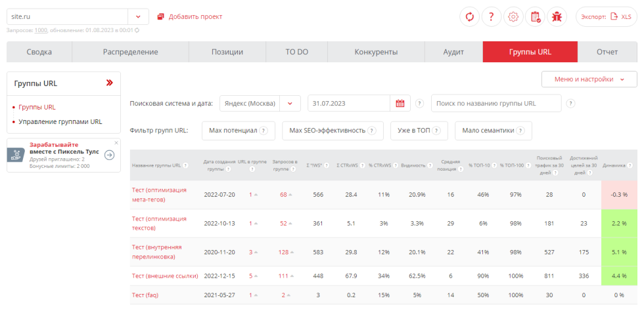Viewport: 644px width, 311px height.
Task: Click the bug report icon
Action: click(557, 17)
